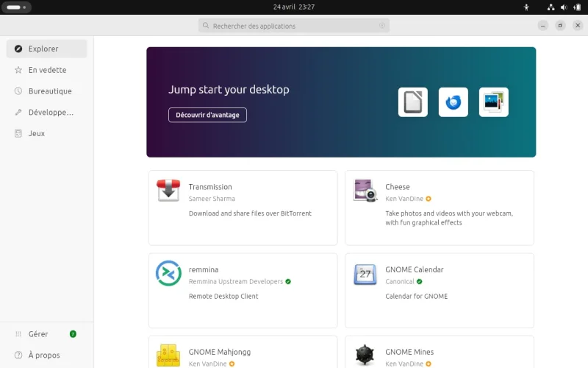Select the star badge next to Cheese's Ken VanDine

tap(429, 199)
